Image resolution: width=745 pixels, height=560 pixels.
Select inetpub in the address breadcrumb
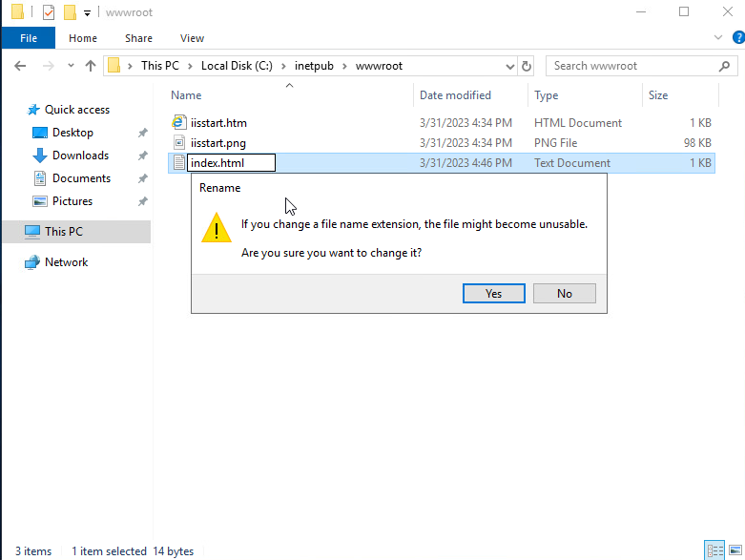[314, 66]
